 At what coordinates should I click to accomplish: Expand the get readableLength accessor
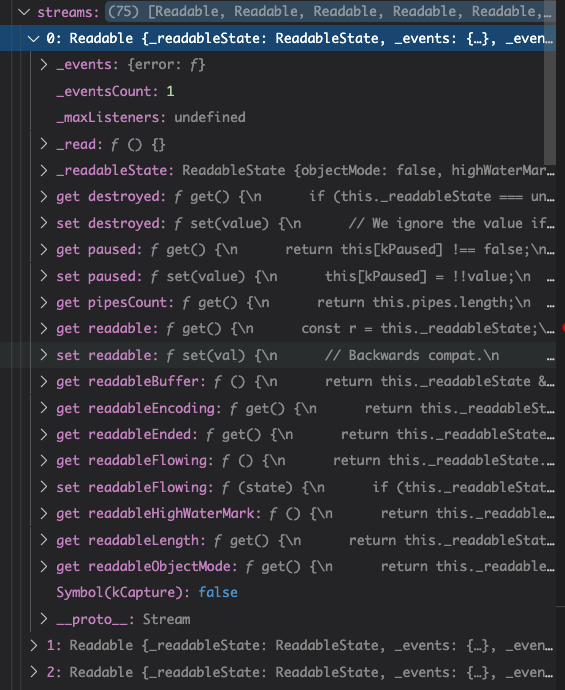pos(44,540)
